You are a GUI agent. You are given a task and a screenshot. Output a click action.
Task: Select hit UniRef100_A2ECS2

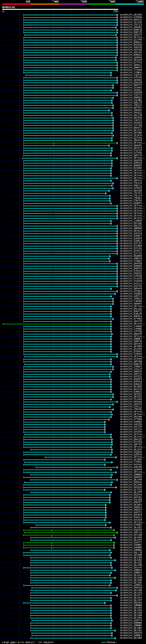pyautogui.click(x=131, y=296)
